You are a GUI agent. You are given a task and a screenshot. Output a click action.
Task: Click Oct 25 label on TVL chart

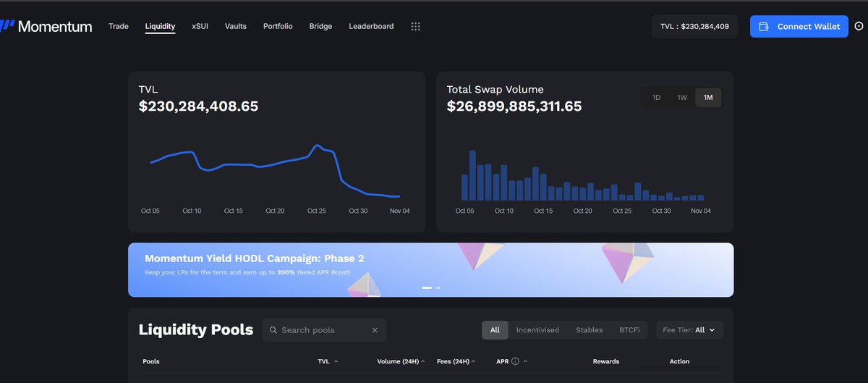(317, 211)
